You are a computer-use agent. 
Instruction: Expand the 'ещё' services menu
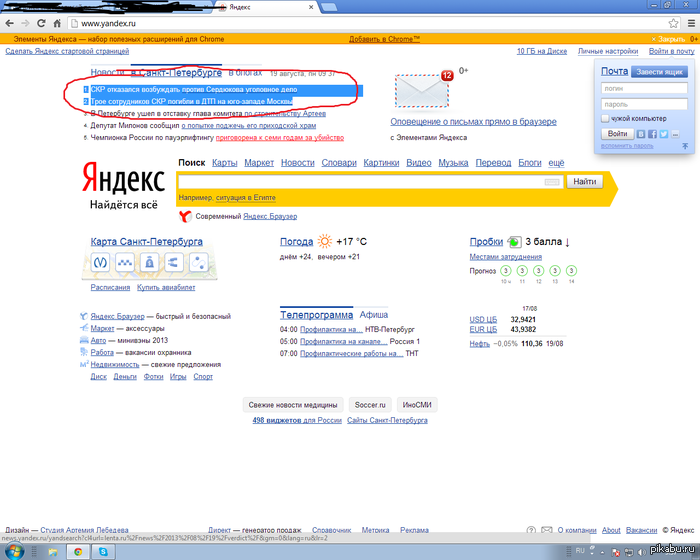(x=556, y=163)
